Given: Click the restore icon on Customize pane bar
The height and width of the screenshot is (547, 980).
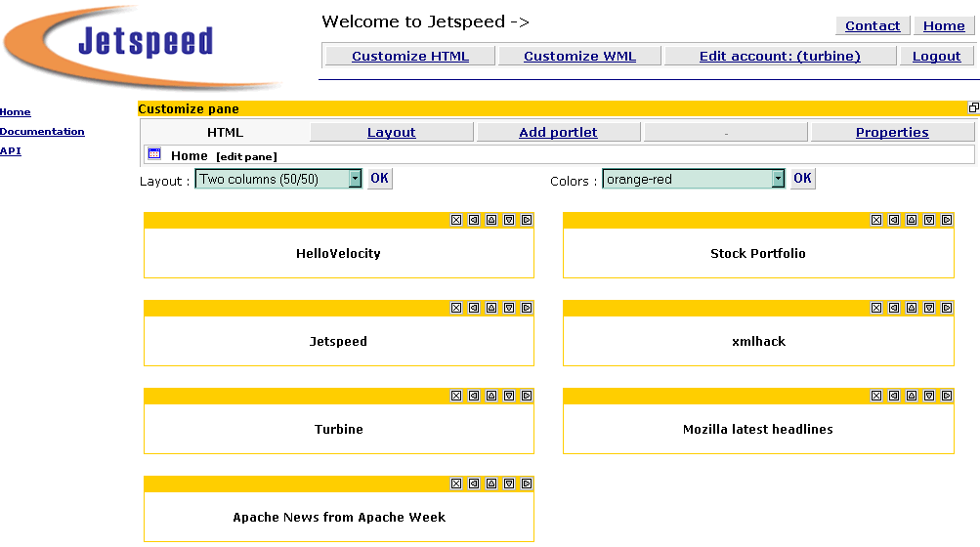Looking at the screenshot, I should point(973,108).
